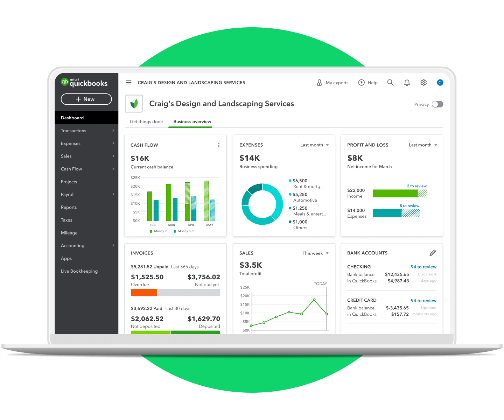Viewport: 504px width, 420px height.
Task: Open Cash Flow card options menu
Action: tap(219, 145)
